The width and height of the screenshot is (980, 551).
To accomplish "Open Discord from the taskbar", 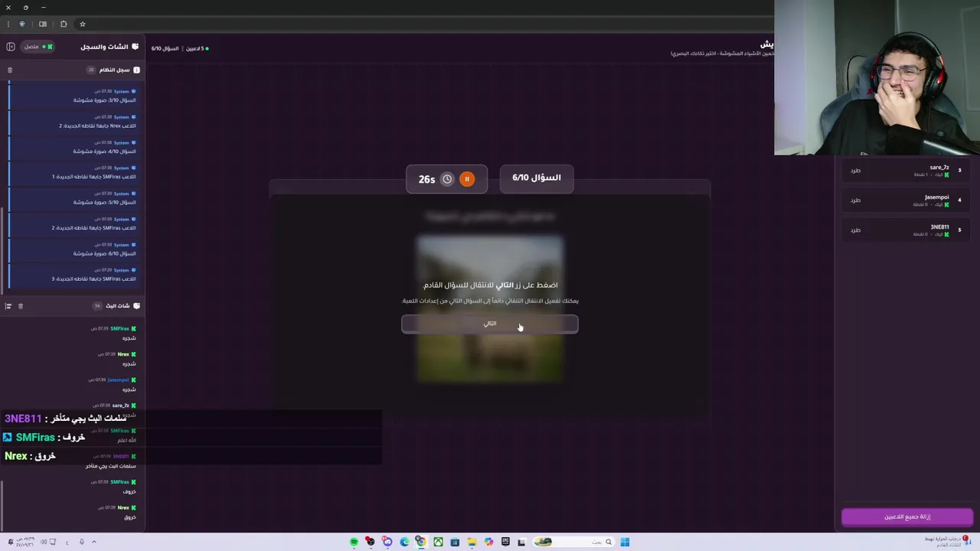I will pos(387,542).
